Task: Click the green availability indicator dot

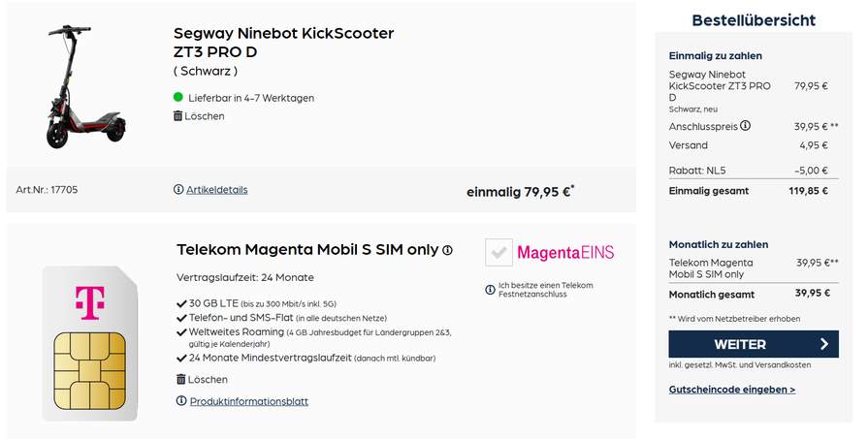Action: (x=177, y=97)
